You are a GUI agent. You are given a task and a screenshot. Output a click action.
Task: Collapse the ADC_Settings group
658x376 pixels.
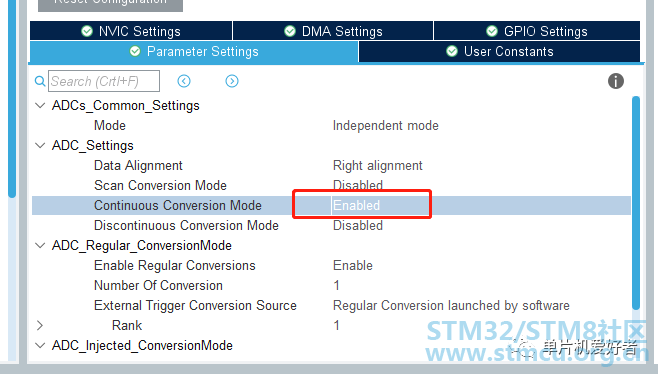pyautogui.click(x=40, y=146)
